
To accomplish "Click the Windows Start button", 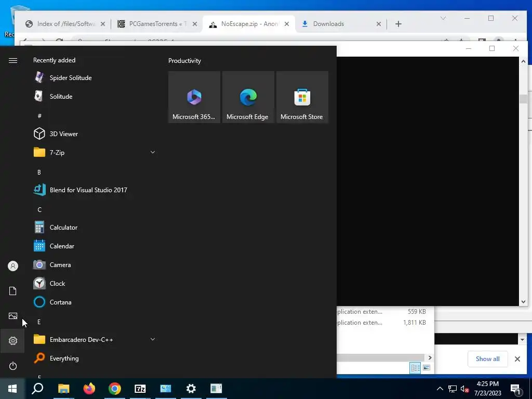I will coord(12,389).
